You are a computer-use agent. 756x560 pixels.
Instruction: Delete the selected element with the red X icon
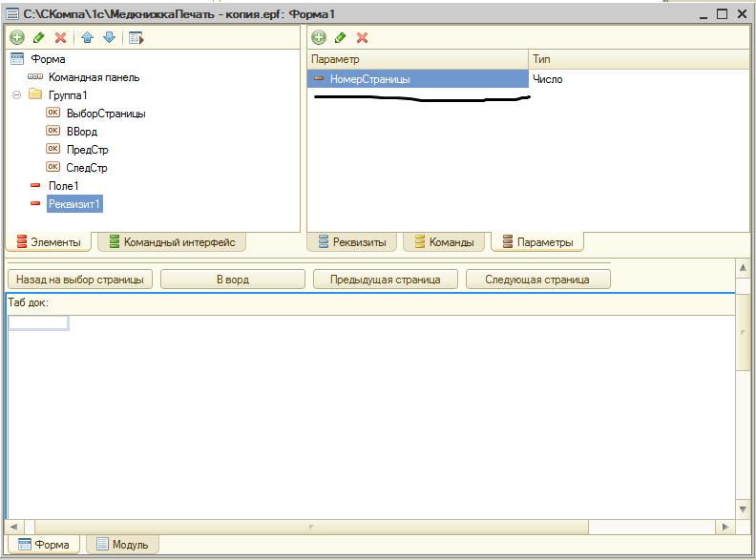[x=61, y=38]
